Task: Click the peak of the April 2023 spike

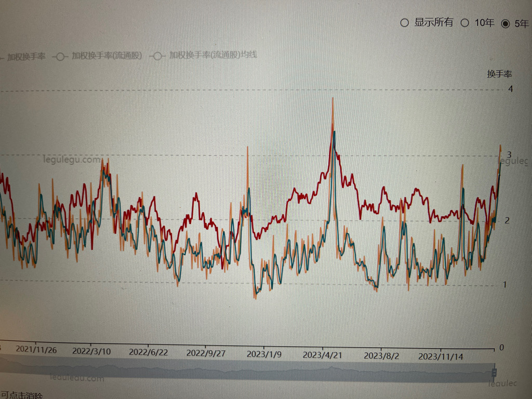Action: [x=332, y=99]
